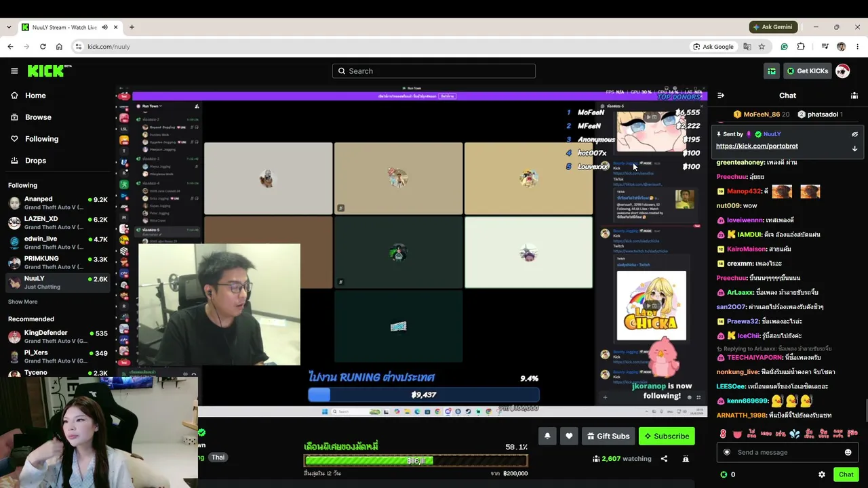Open Following in the sidebar
868x488 pixels.
[x=58, y=139]
